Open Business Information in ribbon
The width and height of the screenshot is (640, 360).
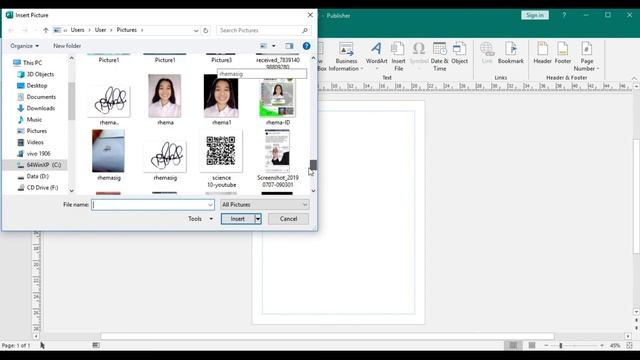point(346,56)
